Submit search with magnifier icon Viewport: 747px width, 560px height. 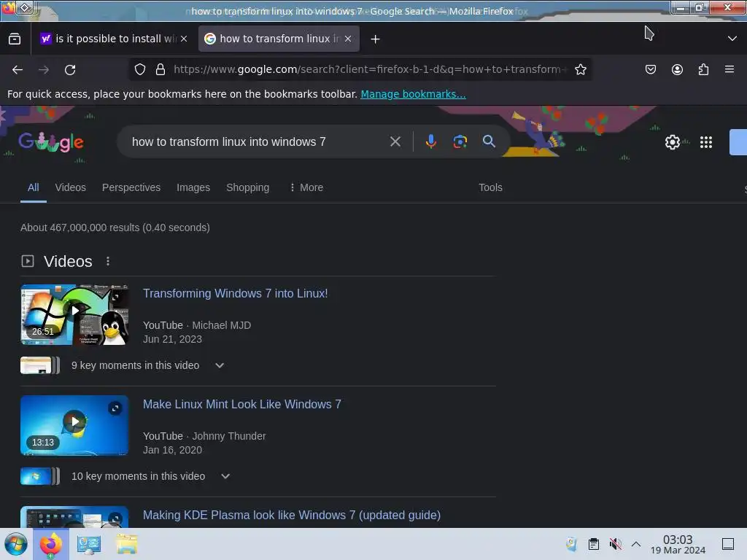point(489,141)
